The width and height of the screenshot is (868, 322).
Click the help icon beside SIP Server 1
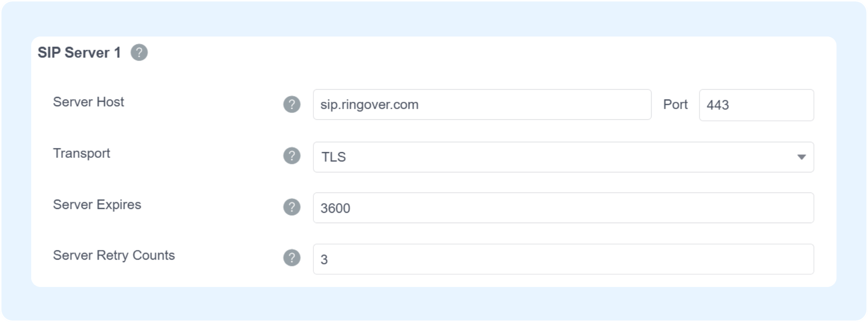(139, 52)
